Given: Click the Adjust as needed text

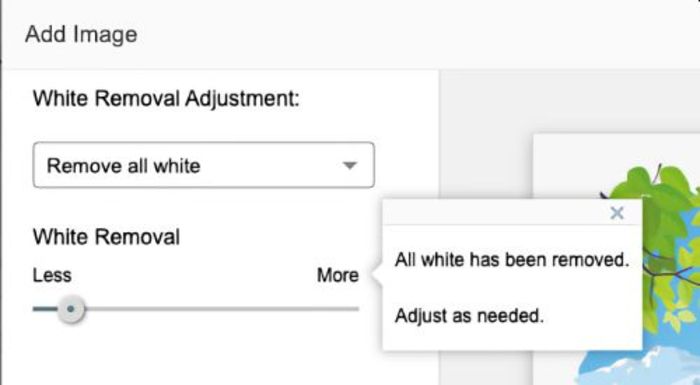Looking at the screenshot, I should click(469, 316).
